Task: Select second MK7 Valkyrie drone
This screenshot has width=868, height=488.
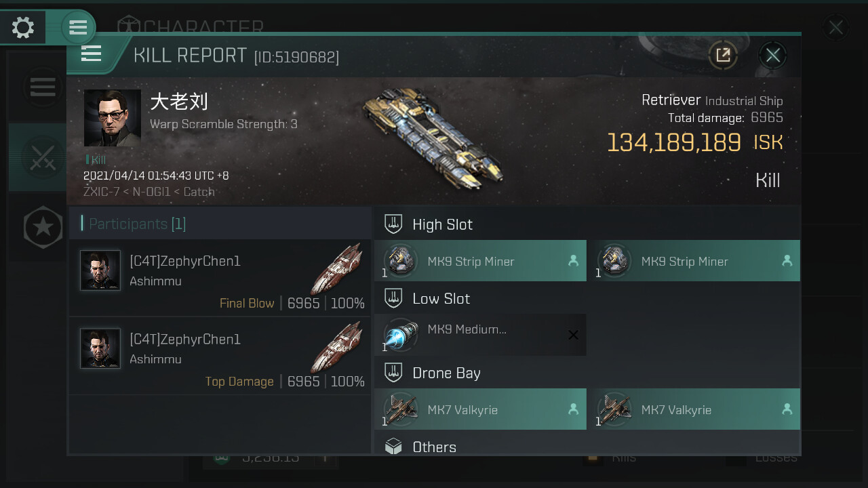Action: click(x=694, y=409)
